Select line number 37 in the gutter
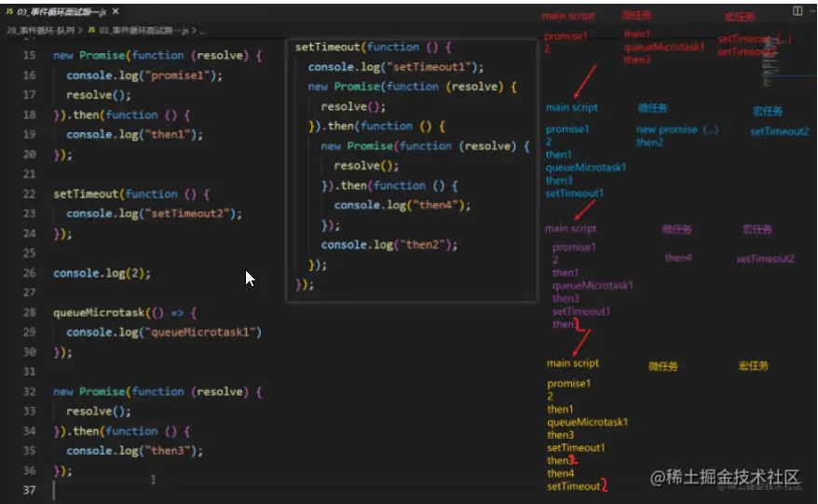 coord(29,490)
